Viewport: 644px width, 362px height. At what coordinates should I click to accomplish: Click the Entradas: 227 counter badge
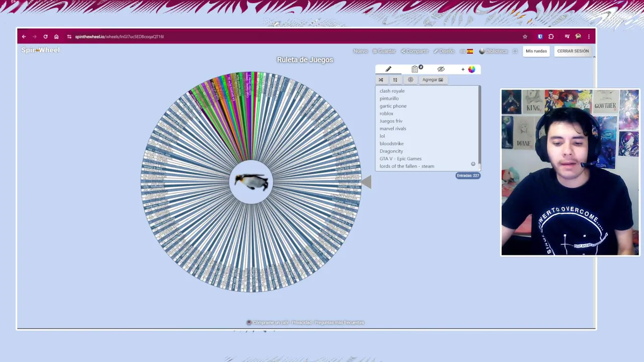(x=468, y=175)
